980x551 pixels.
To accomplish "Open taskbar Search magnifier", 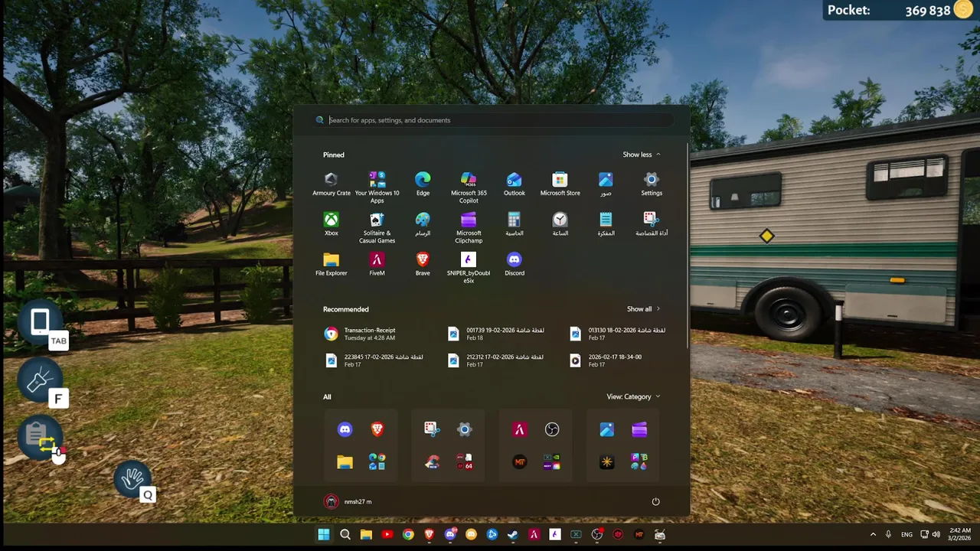I will (345, 534).
